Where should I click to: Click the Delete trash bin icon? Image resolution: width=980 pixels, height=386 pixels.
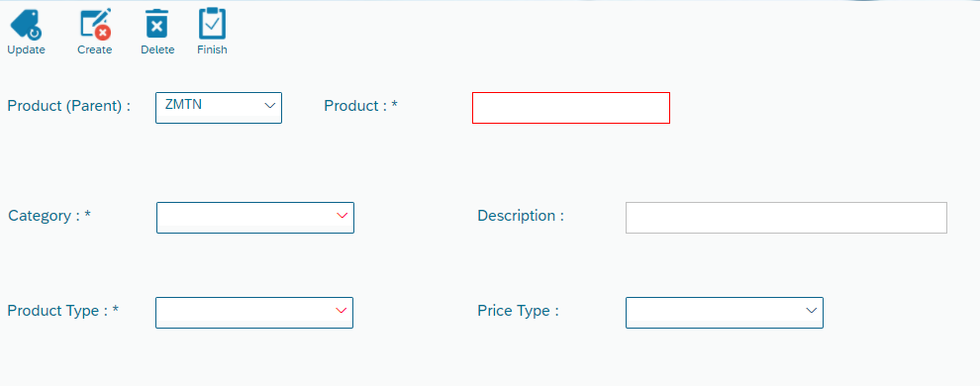click(156, 24)
